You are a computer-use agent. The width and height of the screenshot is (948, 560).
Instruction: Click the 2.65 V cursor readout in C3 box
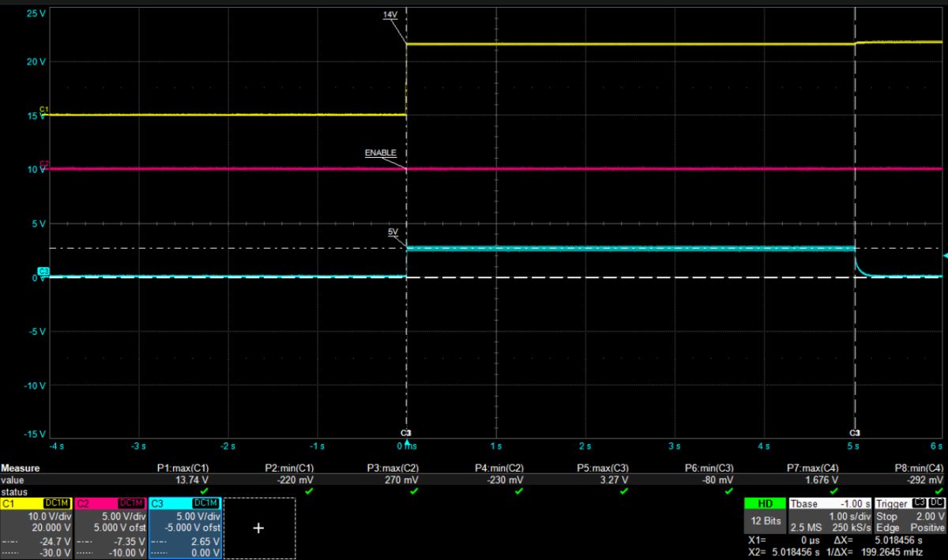(205, 541)
